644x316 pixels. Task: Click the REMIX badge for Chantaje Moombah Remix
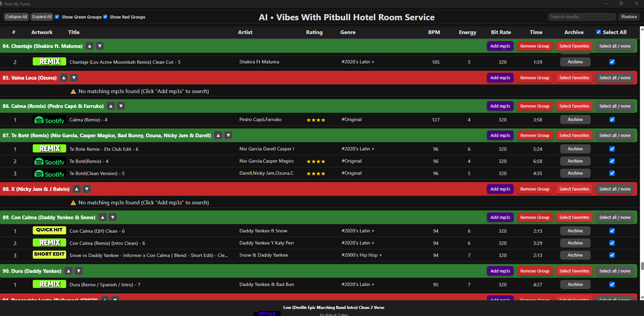tap(49, 62)
